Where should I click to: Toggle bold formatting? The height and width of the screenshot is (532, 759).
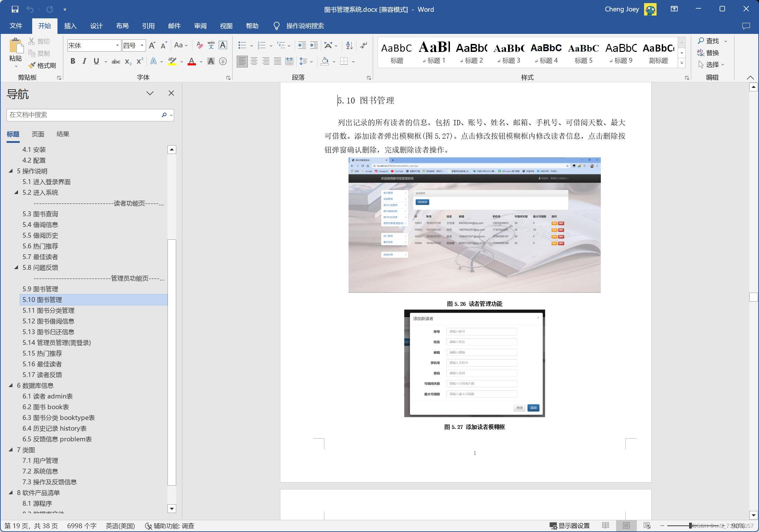click(x=73, y=62)
